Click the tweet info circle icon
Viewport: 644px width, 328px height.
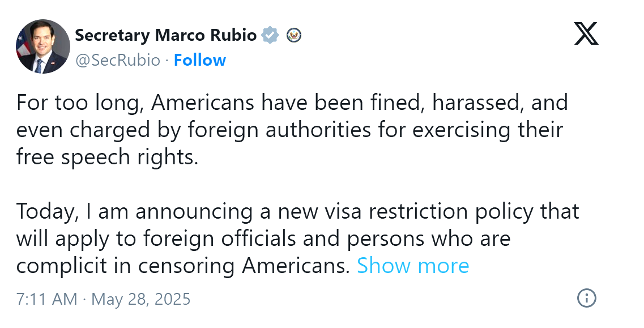(x=586, y=298)
